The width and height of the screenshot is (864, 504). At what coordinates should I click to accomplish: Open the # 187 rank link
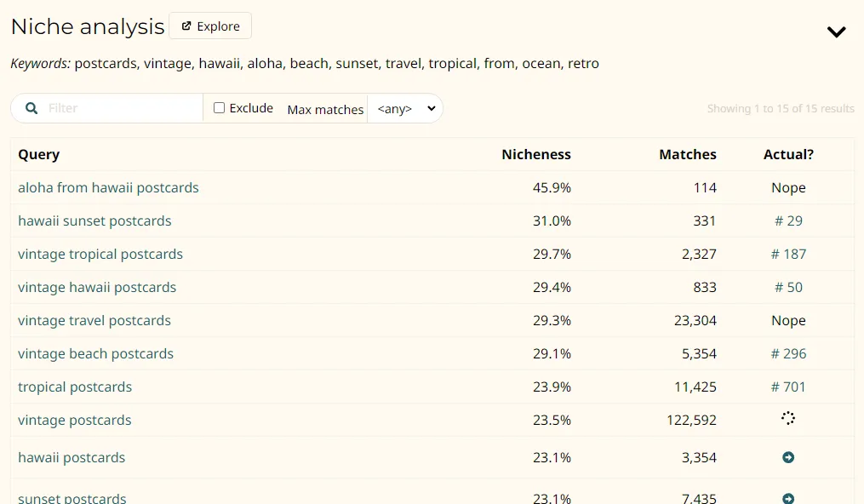pyautogui.click(x=788, y=255)
